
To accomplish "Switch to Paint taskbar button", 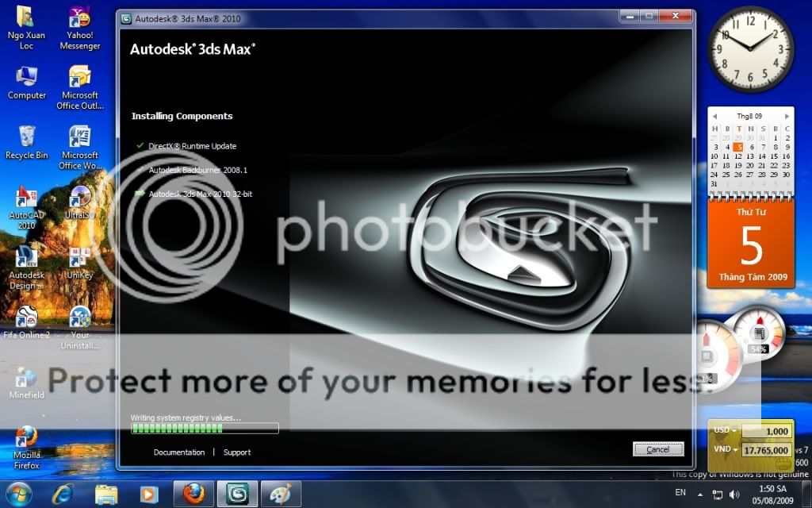I will (280, 494).
